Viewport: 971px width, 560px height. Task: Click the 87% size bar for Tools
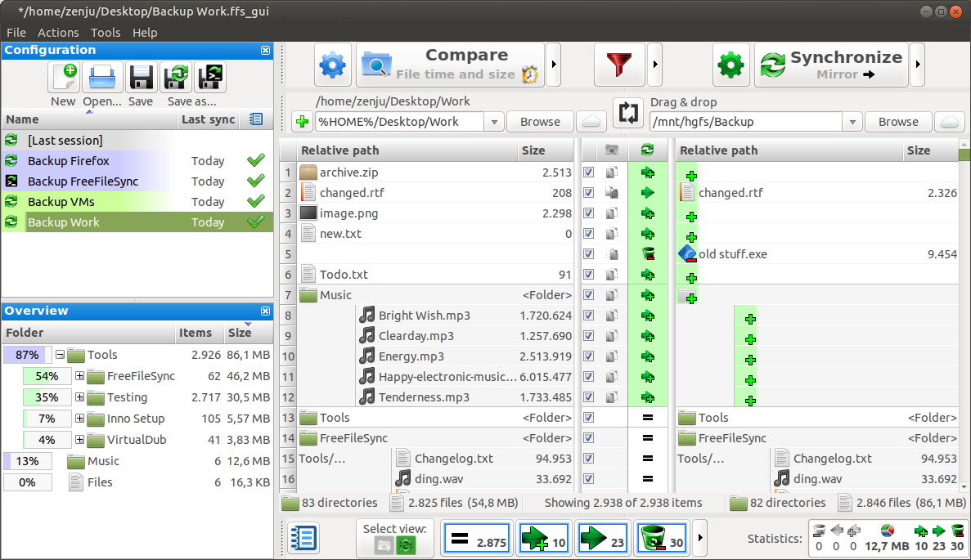(27, 355)
